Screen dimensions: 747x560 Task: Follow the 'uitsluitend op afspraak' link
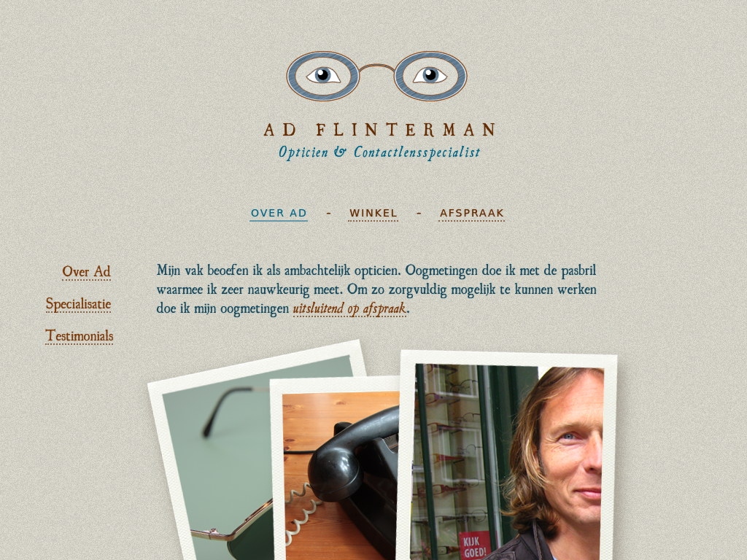pyautogui.click(x=349, y=309)
